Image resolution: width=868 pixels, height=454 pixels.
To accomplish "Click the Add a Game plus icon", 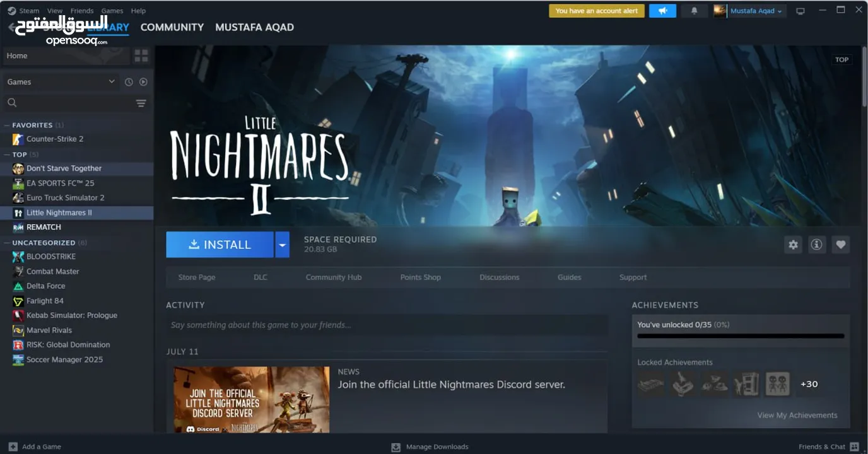I will 13,446.
